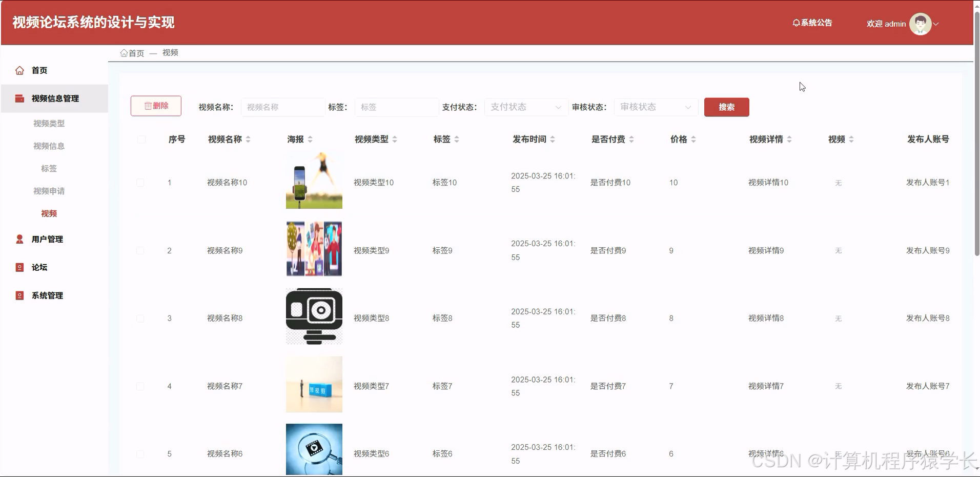Click the 视频信息管理 sidebar icon
Image resolution: width=980 pixels, height=477 pixels.
19,98
